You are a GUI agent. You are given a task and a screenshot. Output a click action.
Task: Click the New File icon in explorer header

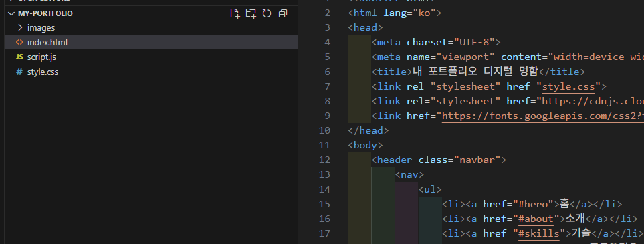pos(235,13)
